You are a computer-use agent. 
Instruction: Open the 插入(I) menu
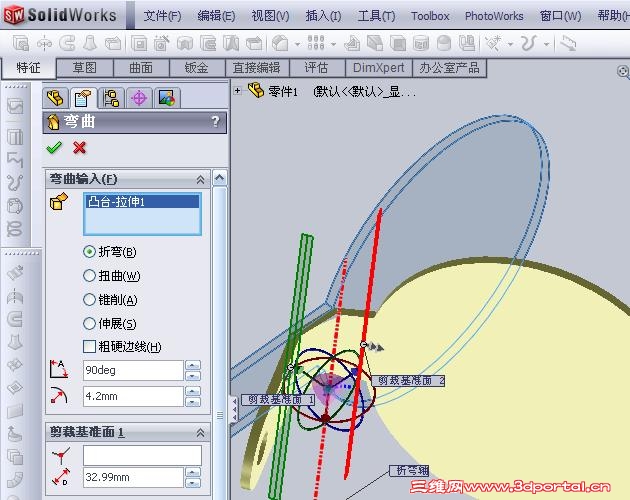tap(323, 16)
